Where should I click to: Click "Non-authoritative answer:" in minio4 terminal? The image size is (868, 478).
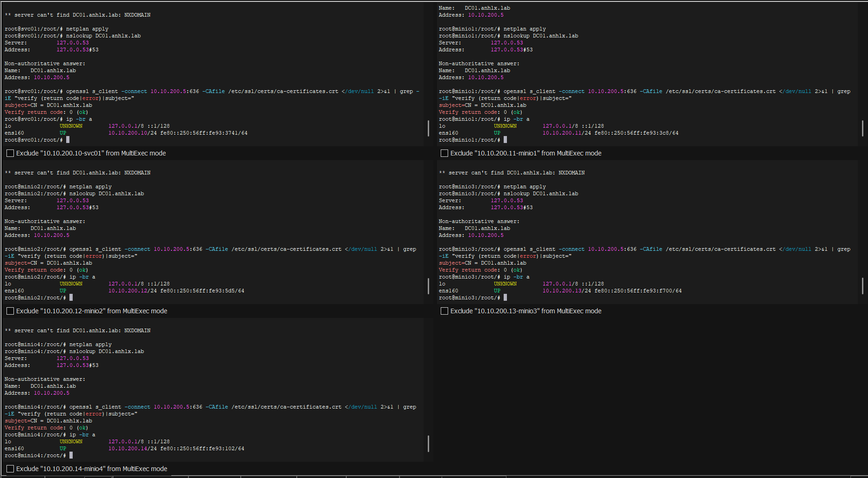pos(45,379)
